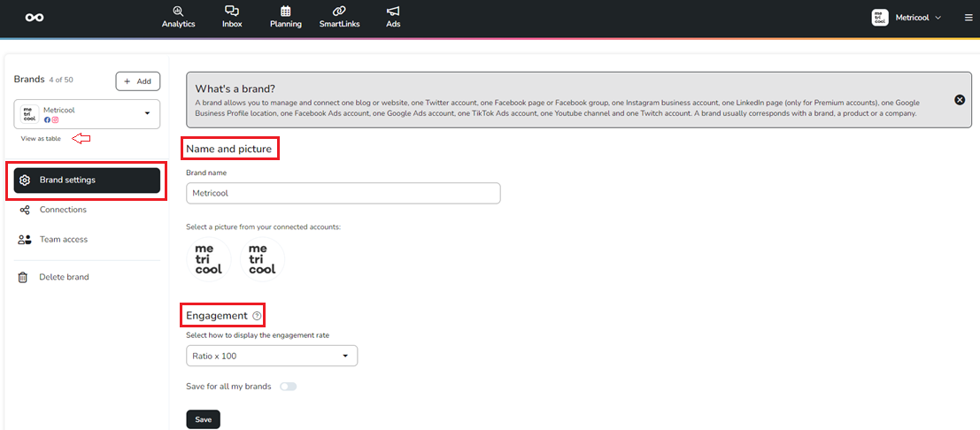Toggle Save for all my brands
This screenshot has width=980, height=430.
[x=288, y=387]
